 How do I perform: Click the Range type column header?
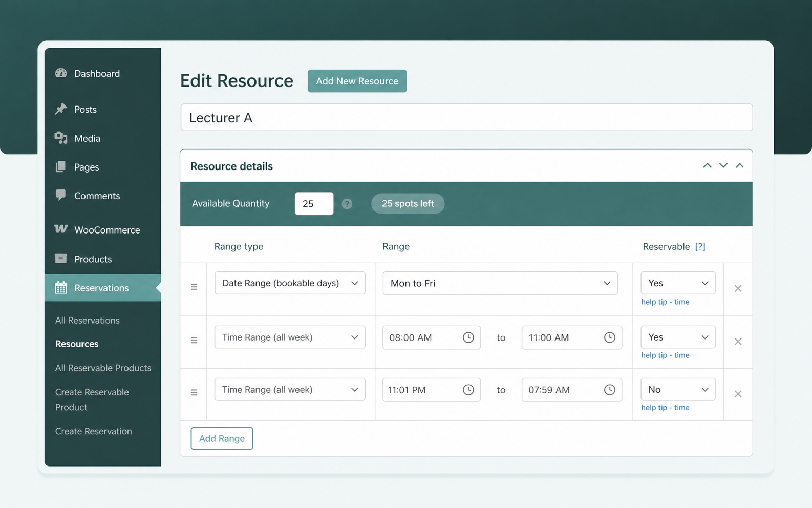(239, 246)
